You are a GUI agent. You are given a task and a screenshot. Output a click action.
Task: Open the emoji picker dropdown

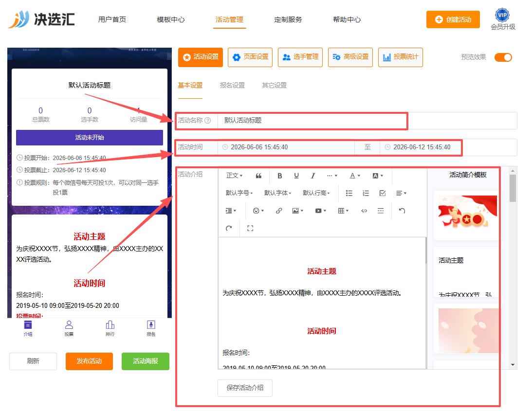pos(258,211)
